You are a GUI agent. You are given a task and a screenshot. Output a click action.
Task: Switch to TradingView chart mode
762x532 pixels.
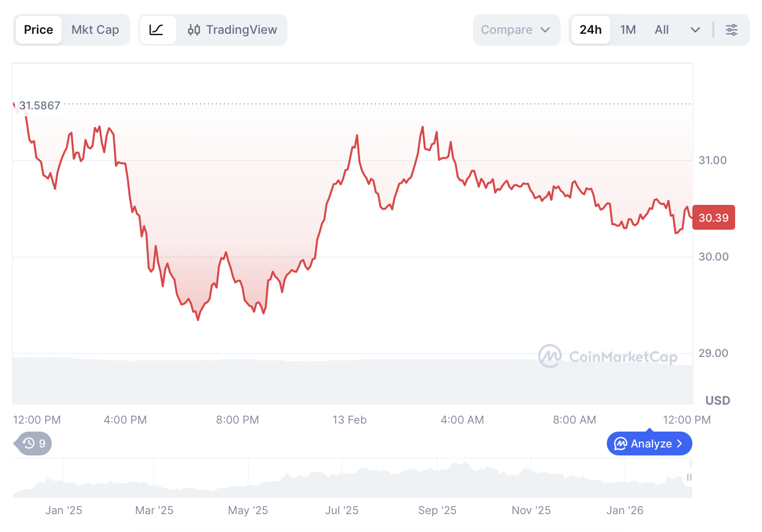click(232, 30)
